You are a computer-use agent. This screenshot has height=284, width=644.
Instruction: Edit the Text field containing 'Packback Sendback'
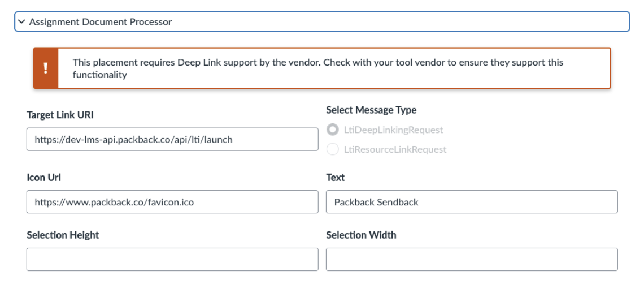click(x=471, y=202)
